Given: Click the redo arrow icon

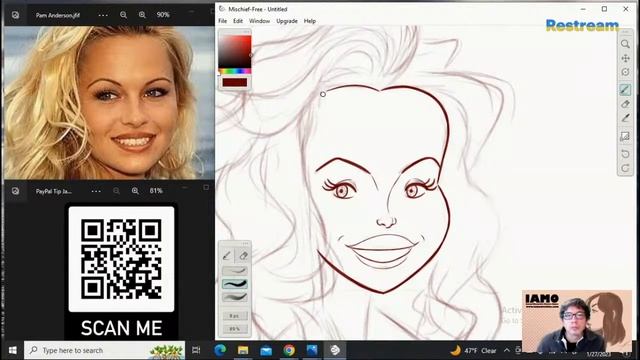Looking at the screenshot, I should tap(625, 168).
